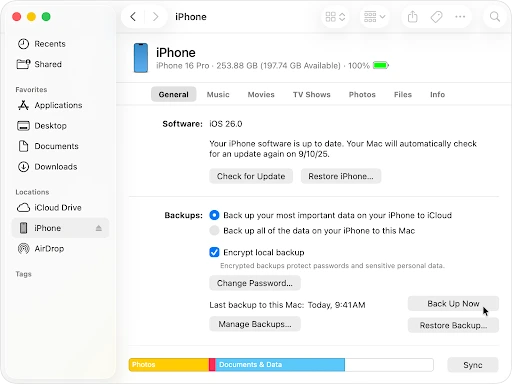Click the Locations section header

[x=32, y=192]
